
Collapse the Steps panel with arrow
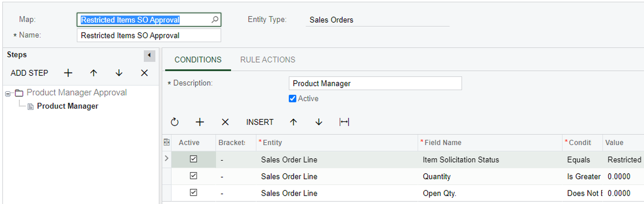[x=149, y=56]
